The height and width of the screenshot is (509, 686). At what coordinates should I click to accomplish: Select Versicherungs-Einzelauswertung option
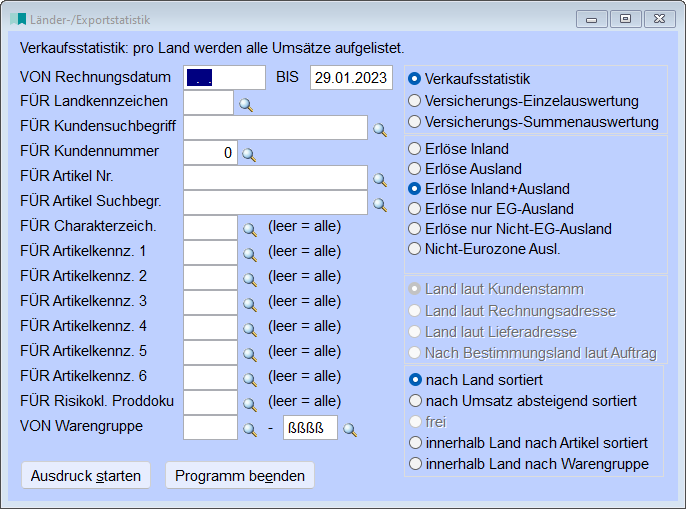coord(523,101)
